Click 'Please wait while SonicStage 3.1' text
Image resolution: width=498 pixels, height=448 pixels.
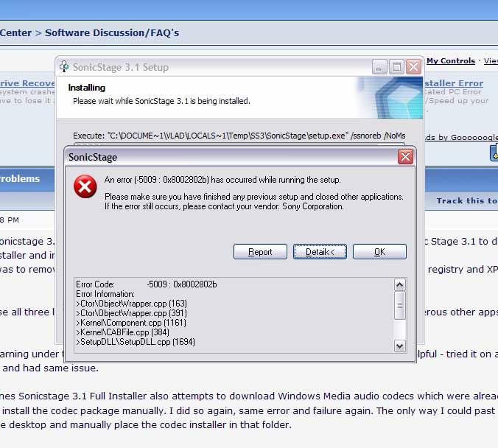(x=161, y=101)
